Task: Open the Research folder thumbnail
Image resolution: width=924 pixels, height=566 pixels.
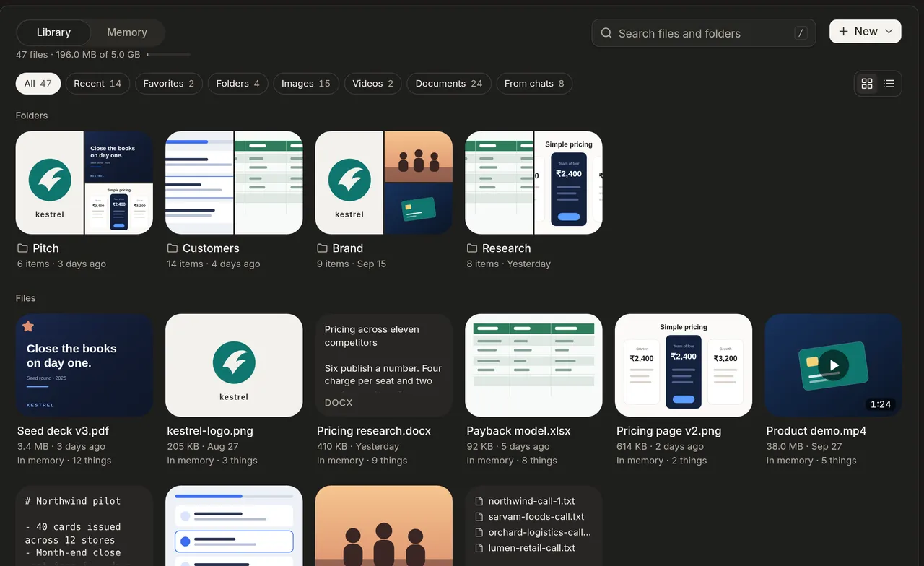Action: pyautogui.click(x=534, y=183)
